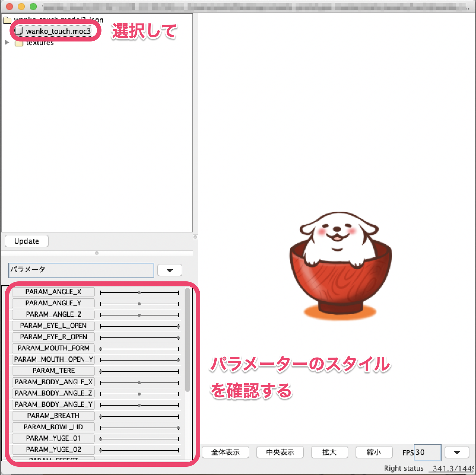
Task: Click the textures folder icon
Action: click(19, 43)
